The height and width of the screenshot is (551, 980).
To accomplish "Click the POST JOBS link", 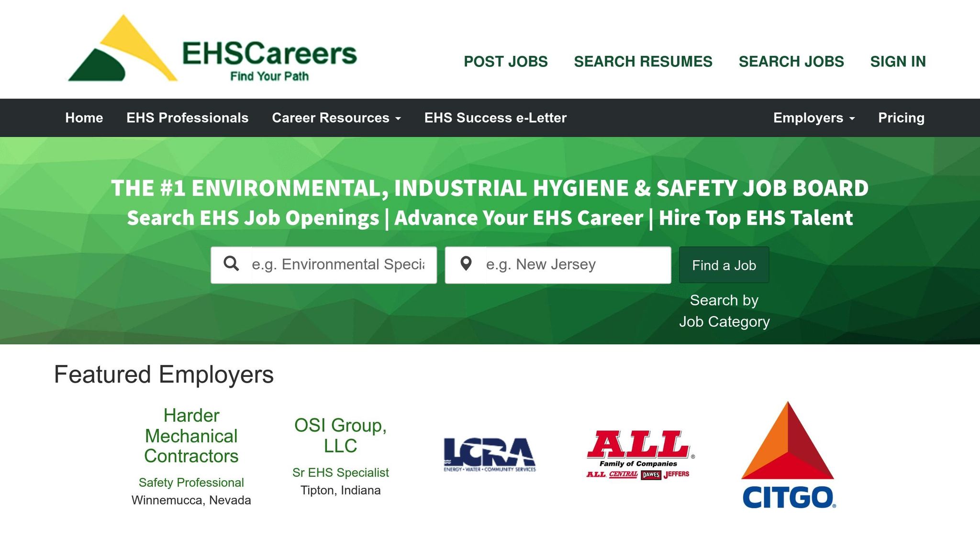I will 505,62.
